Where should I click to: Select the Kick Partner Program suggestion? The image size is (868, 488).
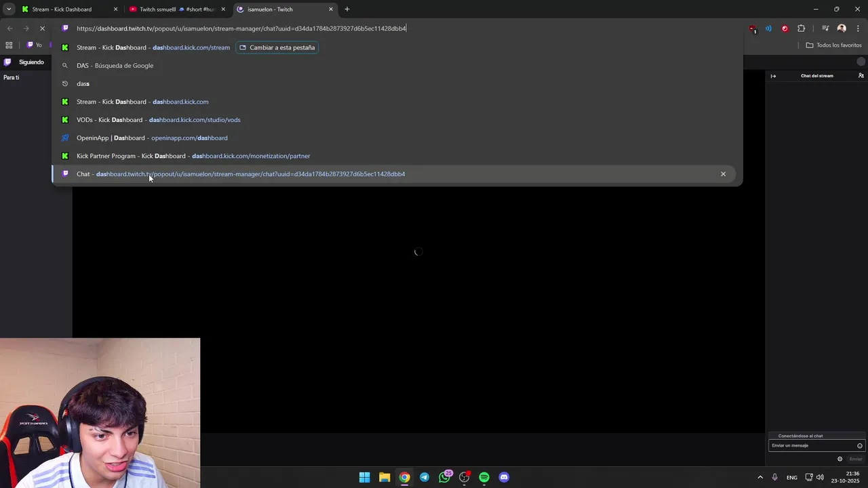pos(397,156)
